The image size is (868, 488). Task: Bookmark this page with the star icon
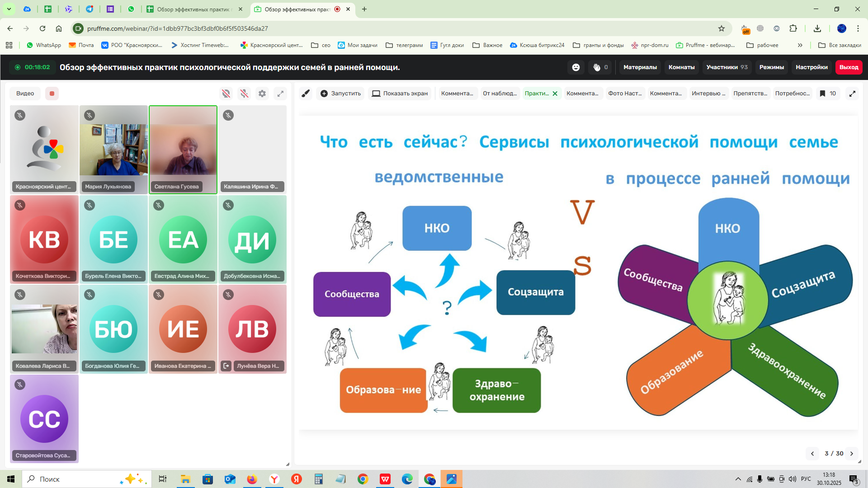click(722, 28)
